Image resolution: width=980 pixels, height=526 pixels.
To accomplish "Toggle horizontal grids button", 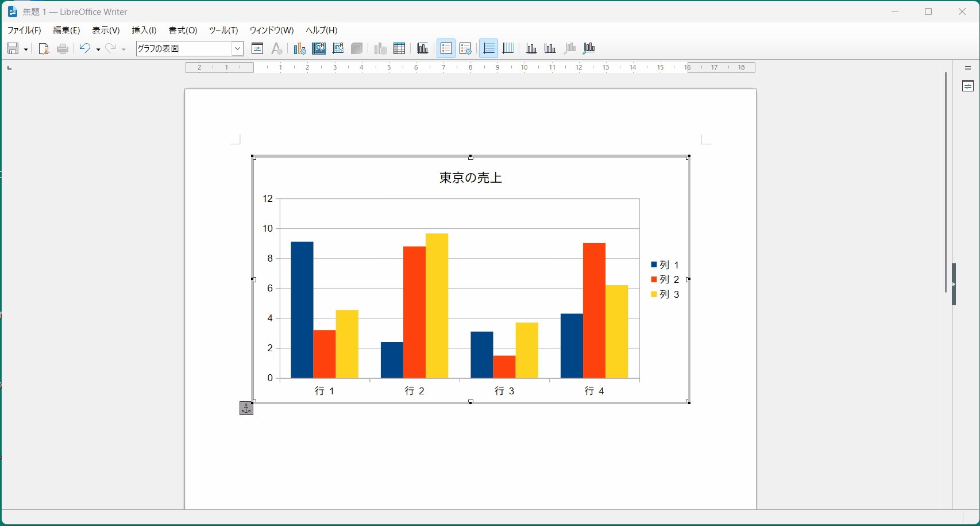I will pos(489,49).
